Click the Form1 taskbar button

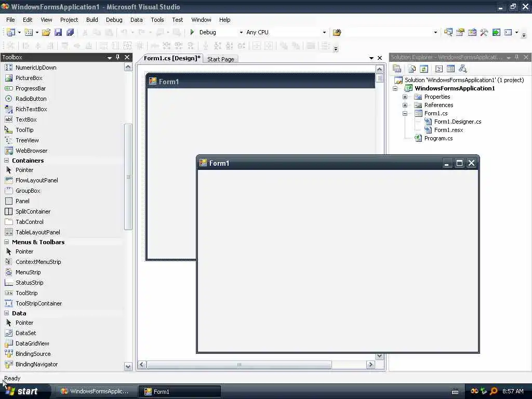click(179, 392)
